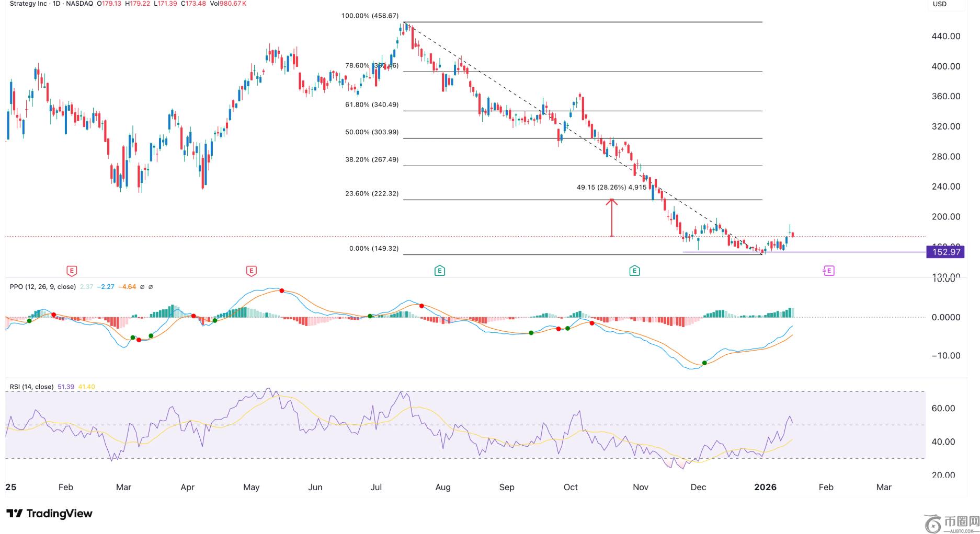The width and height of the screenshot is (980, 534).
Task: Click the purple 51.39 RSI value
Action: tap(66, 387)
